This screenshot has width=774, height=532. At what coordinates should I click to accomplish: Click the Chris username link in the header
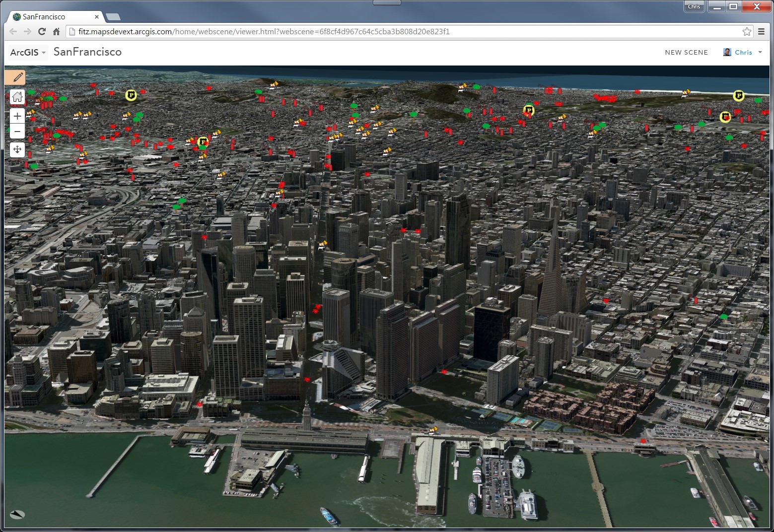[743, 52]
